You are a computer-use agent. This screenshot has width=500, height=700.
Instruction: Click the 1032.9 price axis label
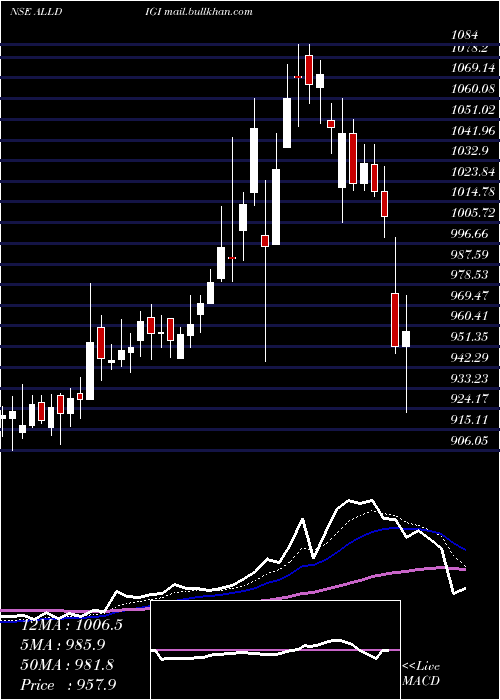[x=469, y=150]
